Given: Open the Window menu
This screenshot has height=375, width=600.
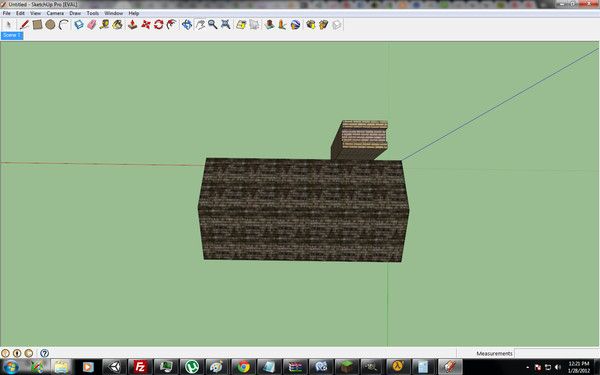Looking at the screenshot, I should coord(114,13).
